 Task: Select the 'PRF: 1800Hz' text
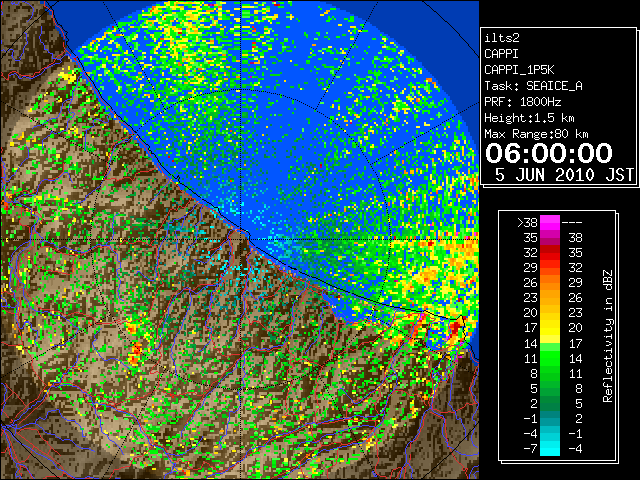[x=522, y=102]
